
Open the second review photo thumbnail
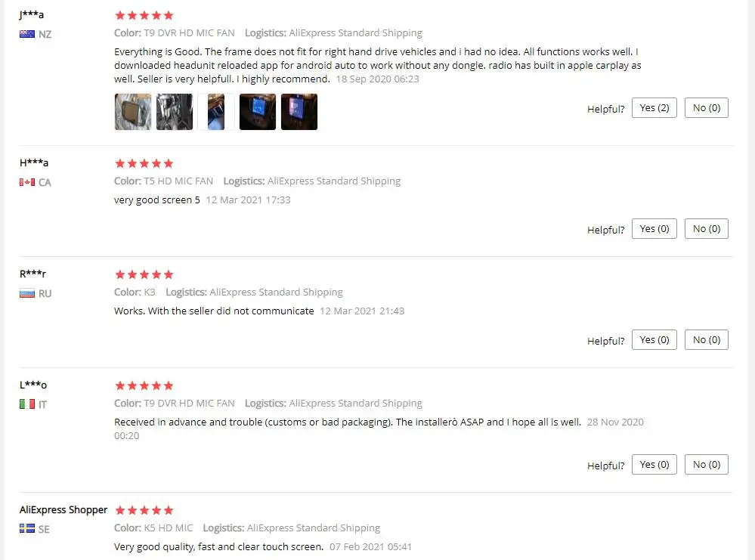(x=175, y=112)
